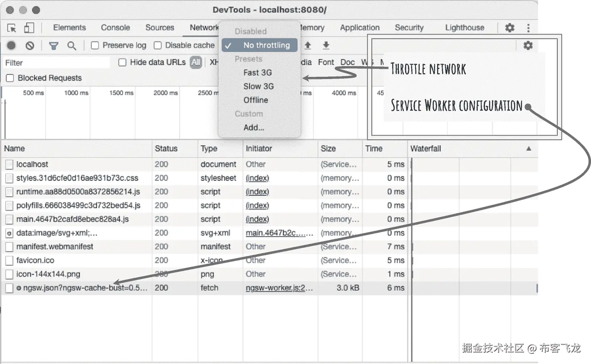Open the (index) initiator for main.4647b2cafd8ebec828a4.js
Screen dimensions: 591x364
tap(257, 219)
